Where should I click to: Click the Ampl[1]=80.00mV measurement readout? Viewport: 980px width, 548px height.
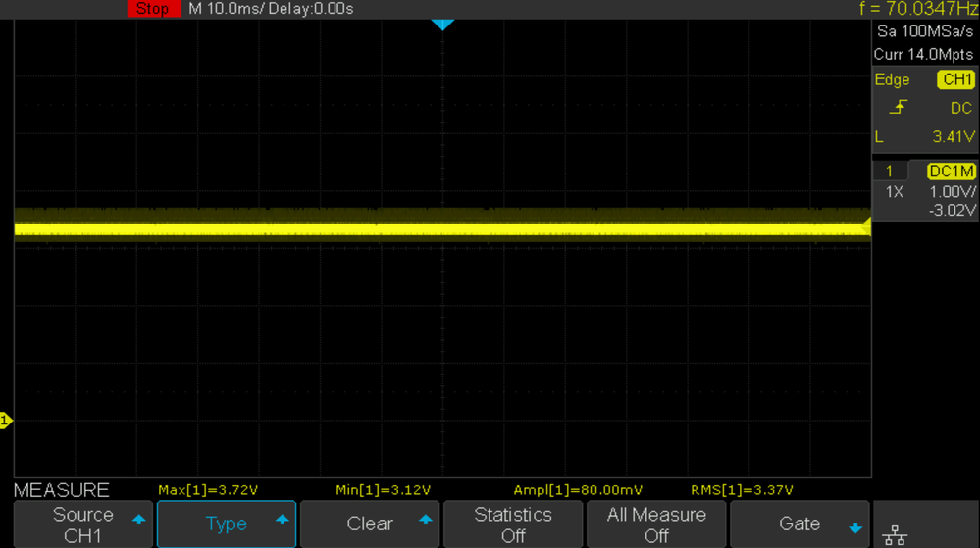point(578,490)
